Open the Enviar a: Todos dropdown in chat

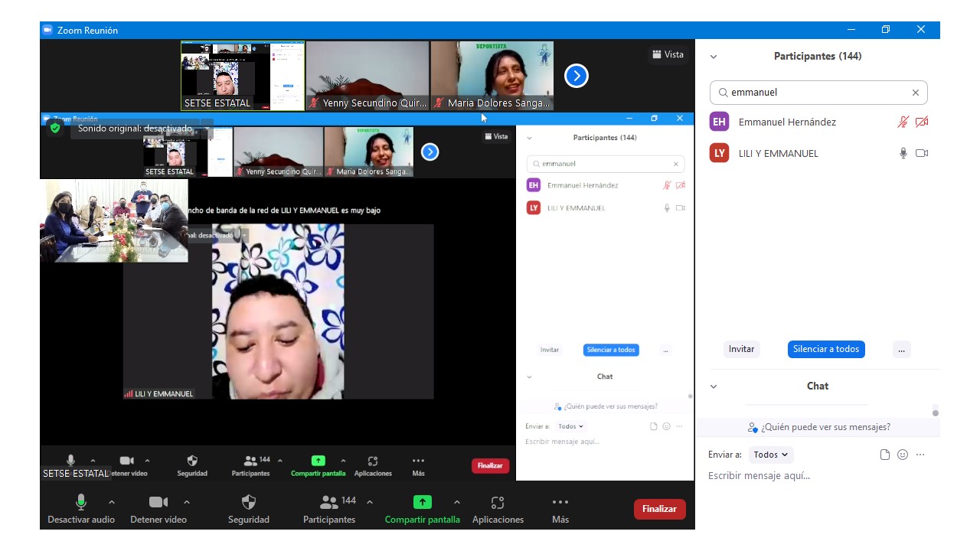[771, 455]
